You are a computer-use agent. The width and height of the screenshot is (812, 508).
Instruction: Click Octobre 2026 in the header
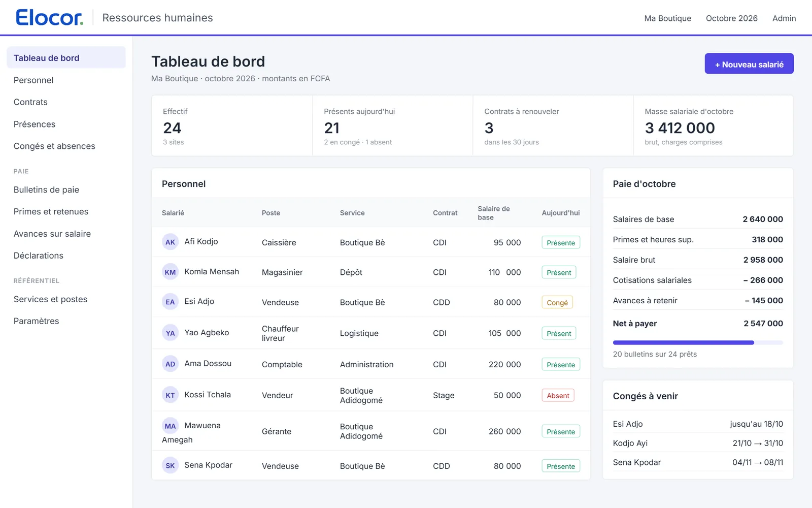[731, 18]
